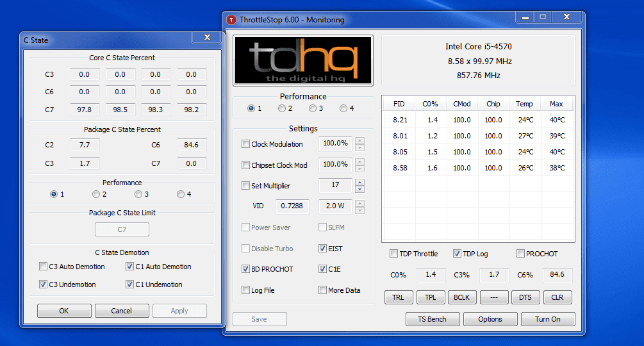Viewport: 644px width, 346px height.
Task: Click the C0% column header
Action: 431,104
